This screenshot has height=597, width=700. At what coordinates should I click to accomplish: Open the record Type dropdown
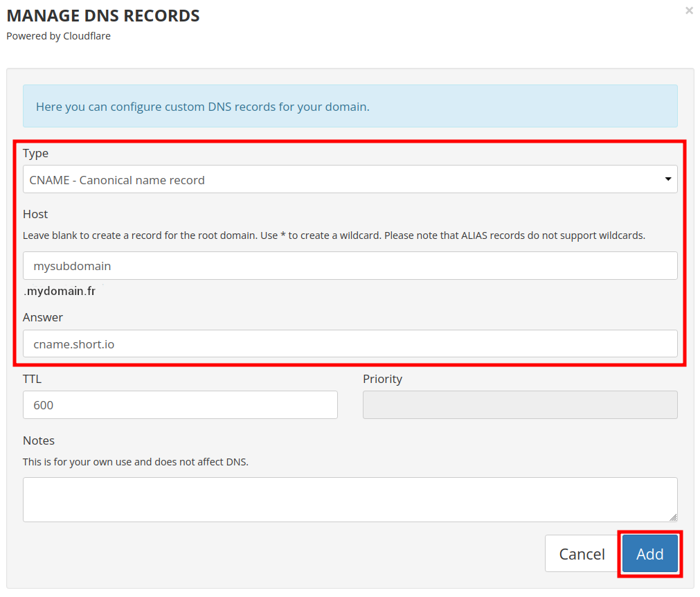coord(350,179)
